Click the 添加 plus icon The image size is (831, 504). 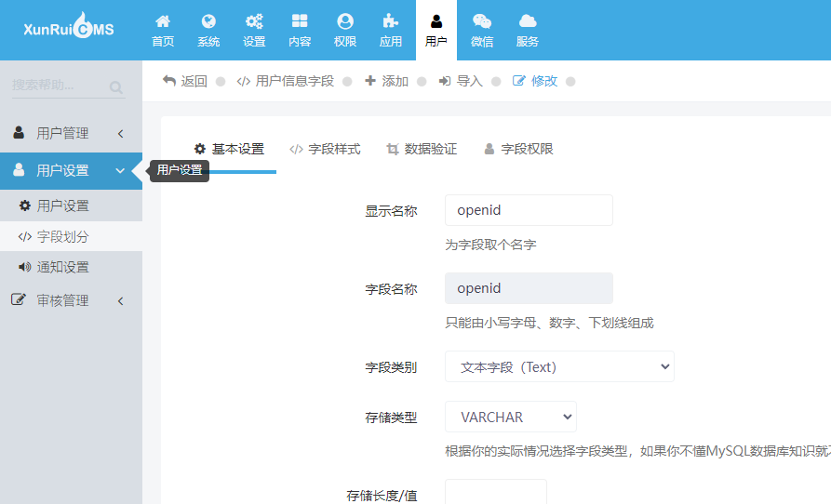(370, 81)
